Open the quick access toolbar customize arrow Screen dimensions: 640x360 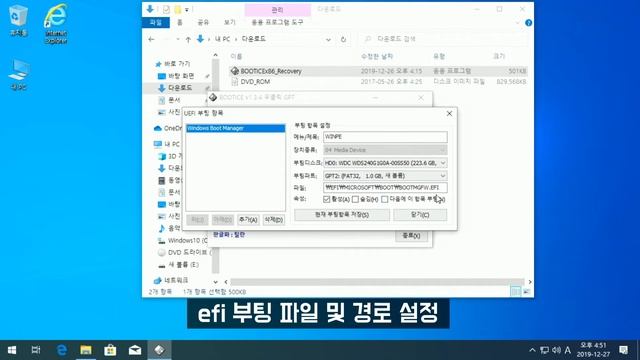tap(187, 9)
